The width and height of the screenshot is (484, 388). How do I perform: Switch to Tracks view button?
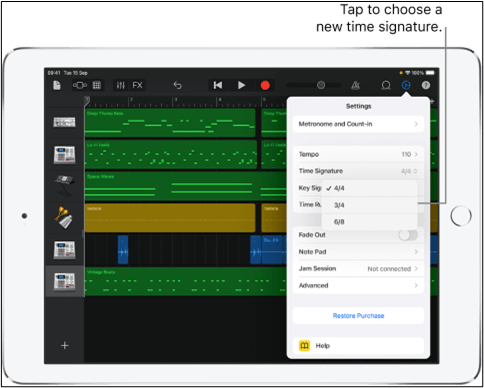(80, 85)
